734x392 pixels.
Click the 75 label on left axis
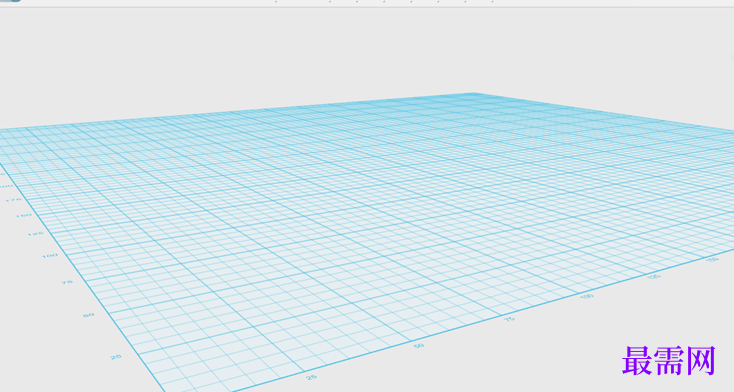pyautogui.click(x=67, y=282)
